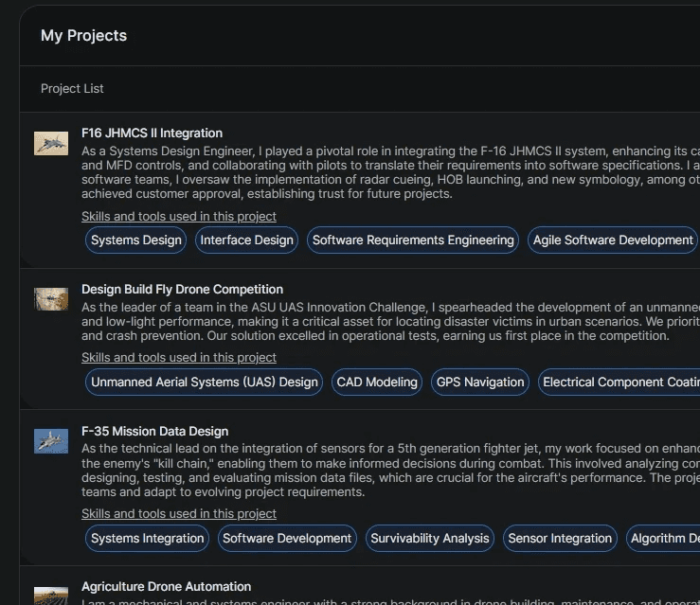Select the GPS Navigation skill tag

click(480, 382)
